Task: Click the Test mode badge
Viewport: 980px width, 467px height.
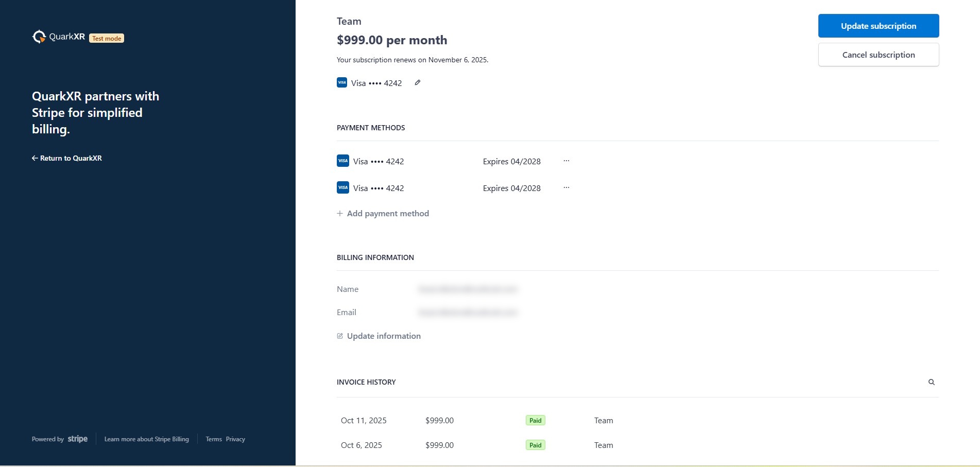Action: point(107,38)
